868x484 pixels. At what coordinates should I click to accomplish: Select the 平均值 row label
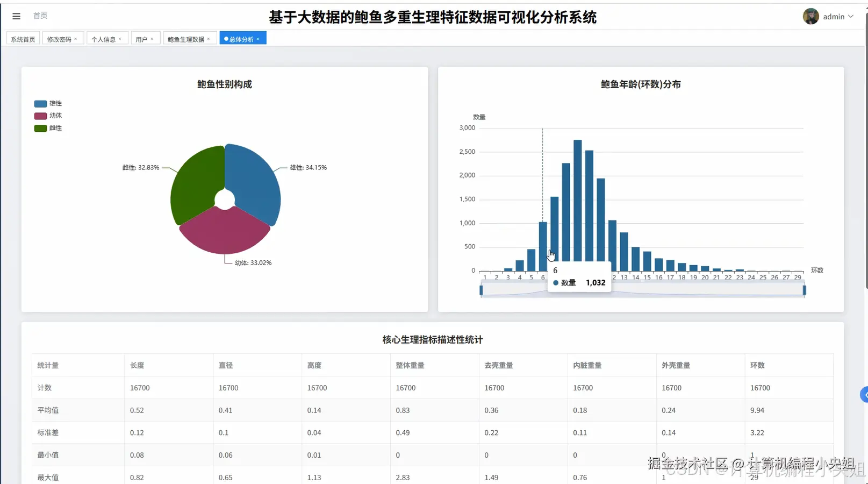(48, 410)
